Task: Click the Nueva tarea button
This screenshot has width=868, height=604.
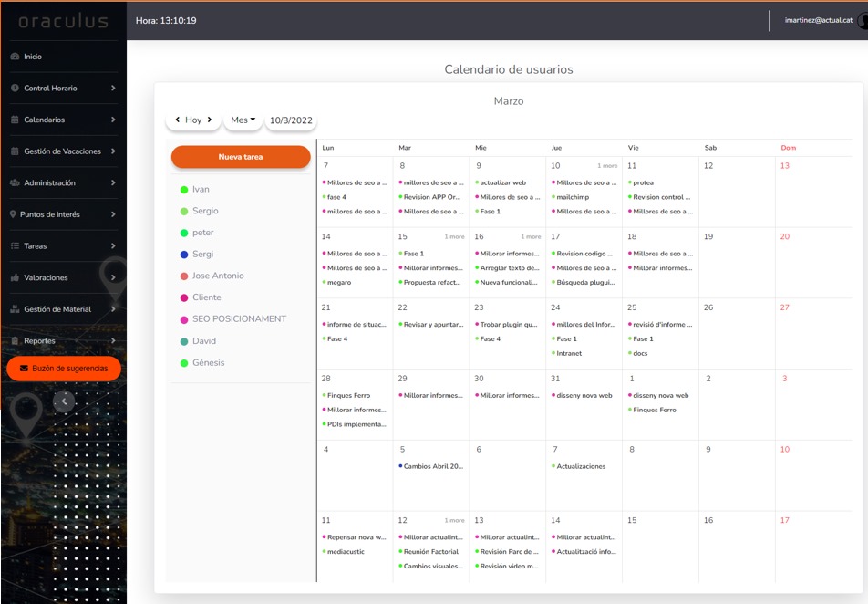Action: [x=241, y=157]
